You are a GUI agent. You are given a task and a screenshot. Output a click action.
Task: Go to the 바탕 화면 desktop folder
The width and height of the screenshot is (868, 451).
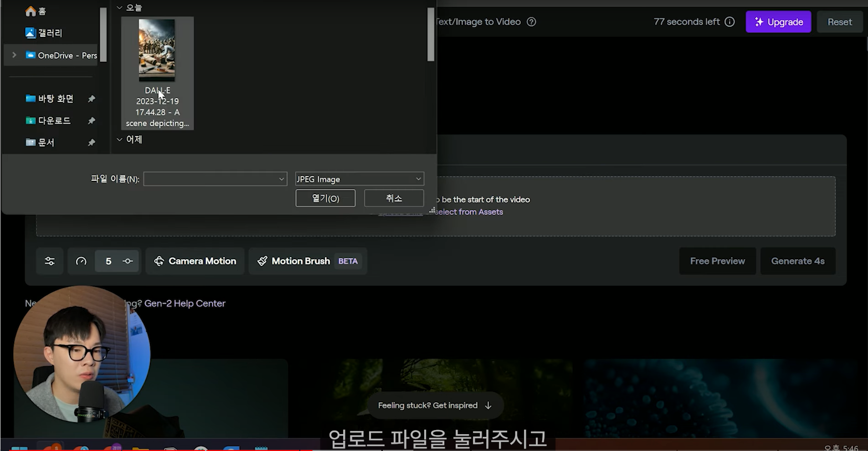click(x=50, y=98)
